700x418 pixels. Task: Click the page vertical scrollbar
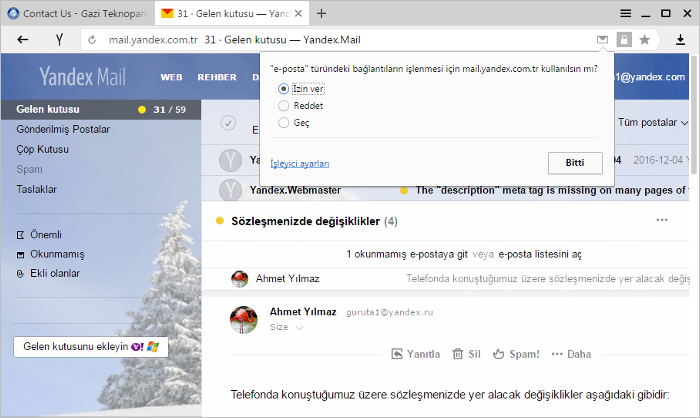[x=693, y=115]
